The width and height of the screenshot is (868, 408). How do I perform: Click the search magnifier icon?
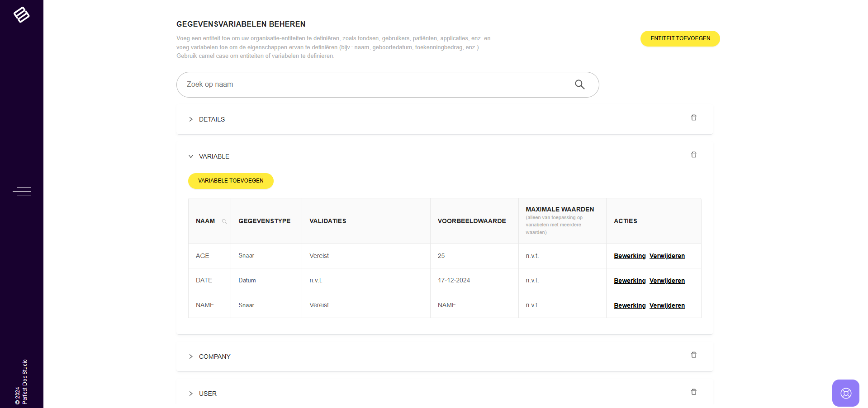tap(579, 84)
